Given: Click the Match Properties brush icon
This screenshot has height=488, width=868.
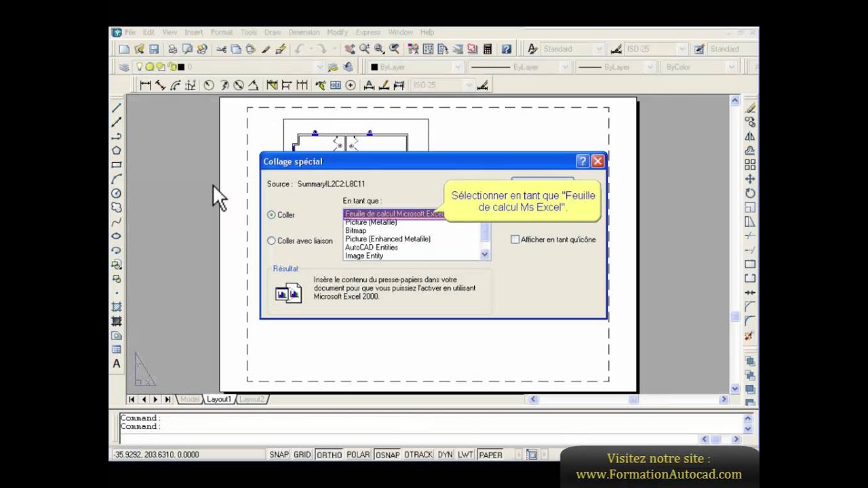Looking at the screenshot, I should point(266,49).
